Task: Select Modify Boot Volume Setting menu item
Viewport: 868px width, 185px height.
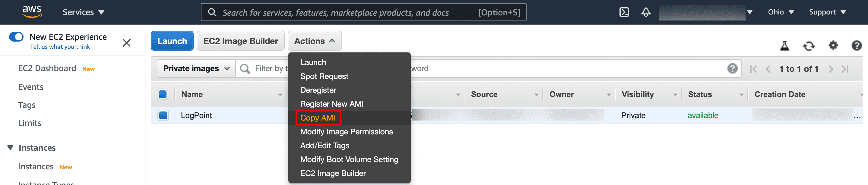Action: coord(350,159)
